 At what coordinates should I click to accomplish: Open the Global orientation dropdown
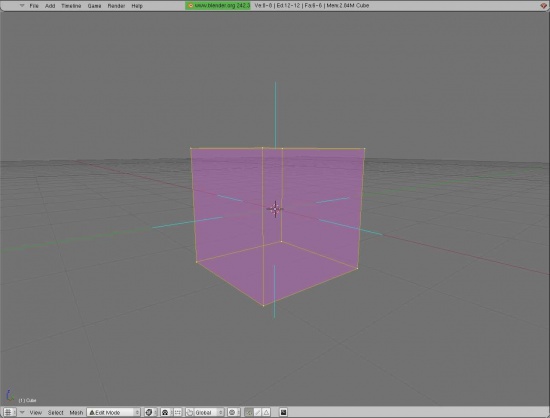click(x=209, y=412)
